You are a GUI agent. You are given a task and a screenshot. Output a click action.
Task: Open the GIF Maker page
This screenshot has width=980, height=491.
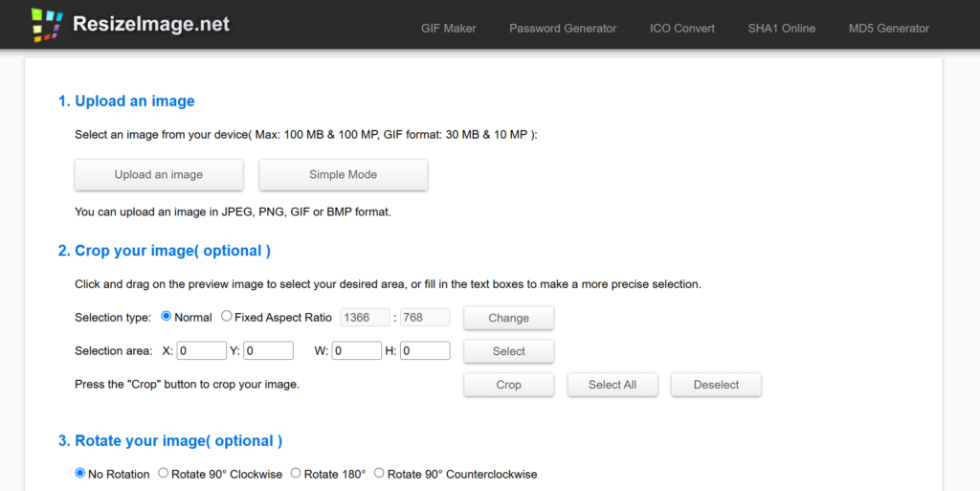[x=448, y=28]
